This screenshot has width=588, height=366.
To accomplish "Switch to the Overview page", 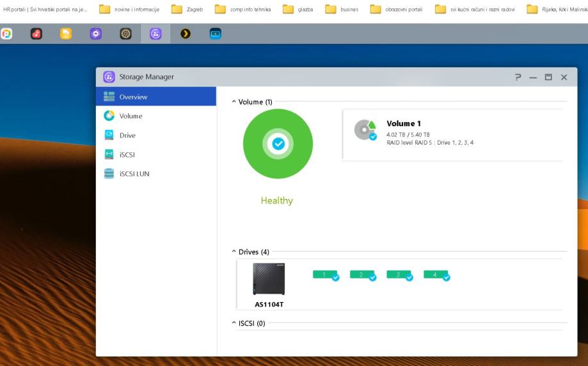I will click(x=133, y=97).
